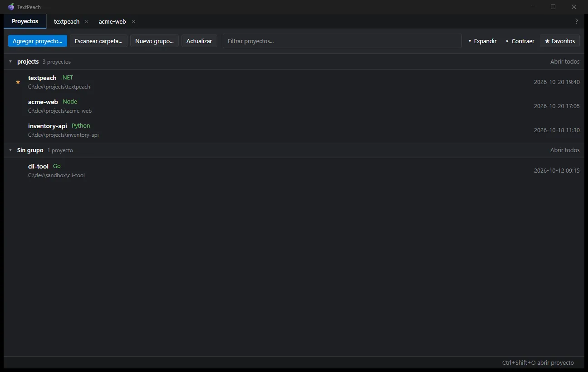The height and width of the screenshot is (372, 588).
Task: Click Escanear carpeta button
Action: tap(98, 41)
